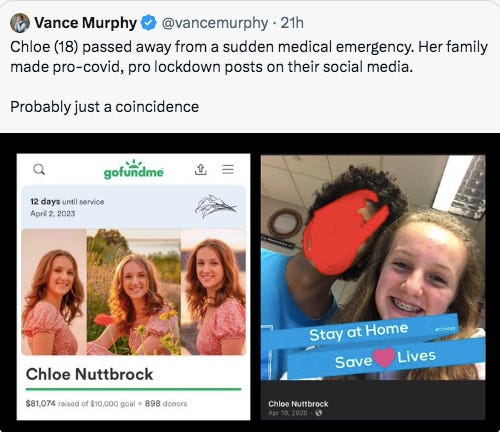This screenshot has width=500, height=432.
Task: Click the GoFundMe share upload icon
Action: click(200, 169)
